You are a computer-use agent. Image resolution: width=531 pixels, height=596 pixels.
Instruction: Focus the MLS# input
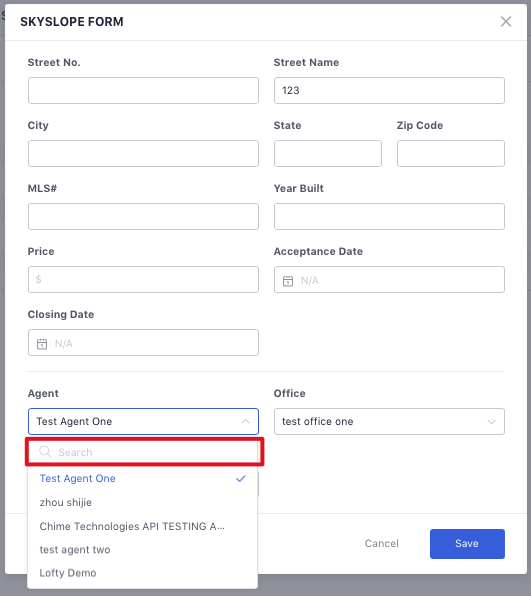click(x=143, y=216)
